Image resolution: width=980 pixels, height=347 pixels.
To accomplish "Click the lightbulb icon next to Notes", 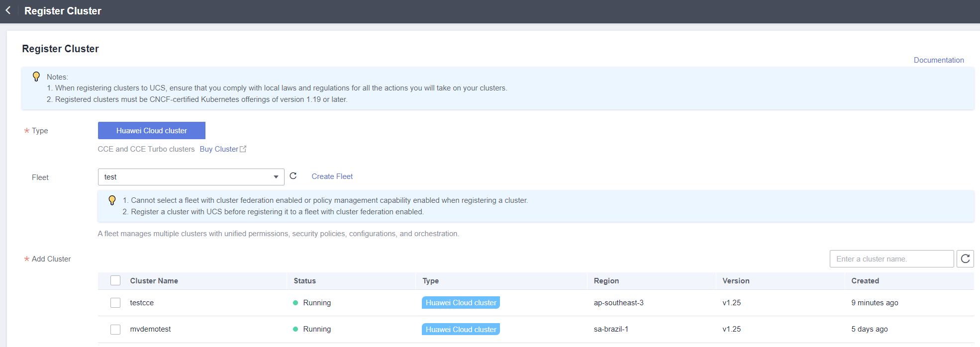I will 36,77.
